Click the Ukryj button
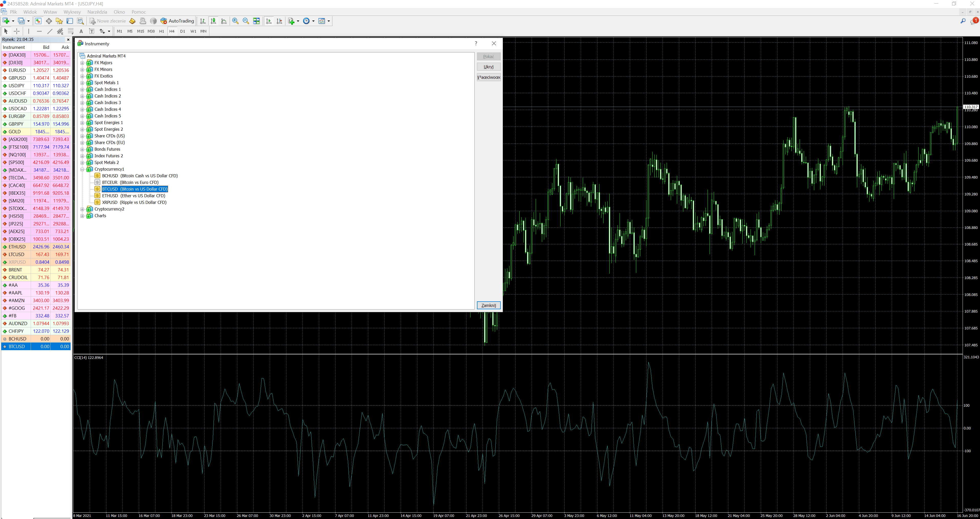Viewport: 980px width, 519px height. (488, 67)
